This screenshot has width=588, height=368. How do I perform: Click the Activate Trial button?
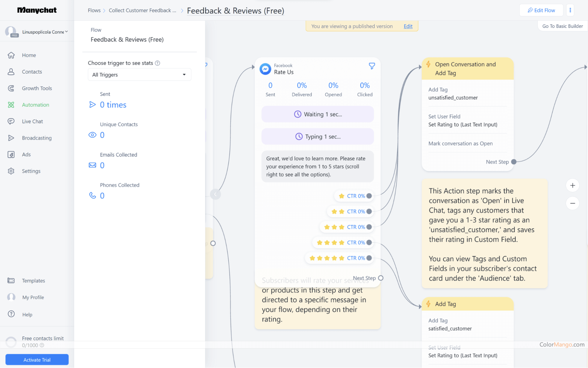pos(37,360)
